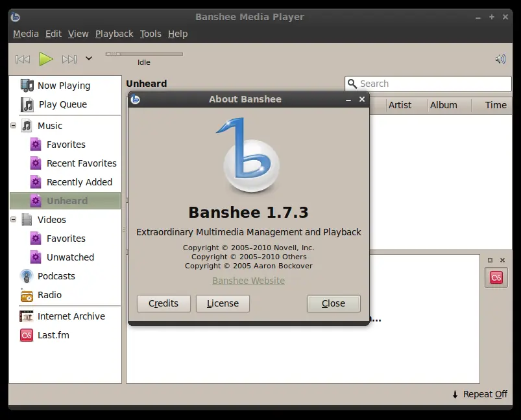The image size is (521, 420).
Task: Open the Banshee Website link
Action: click(x=248, y=281)
